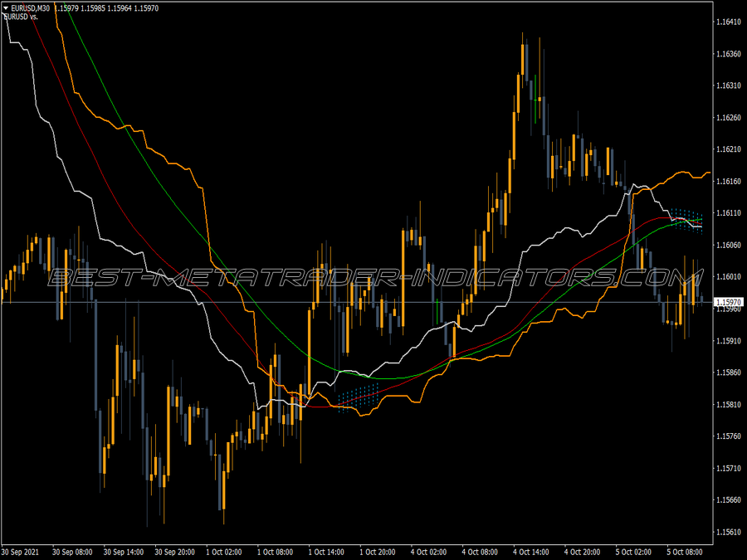Click the horizontal bid price line
Screen dimensions: 747x560
coord(356,302)
